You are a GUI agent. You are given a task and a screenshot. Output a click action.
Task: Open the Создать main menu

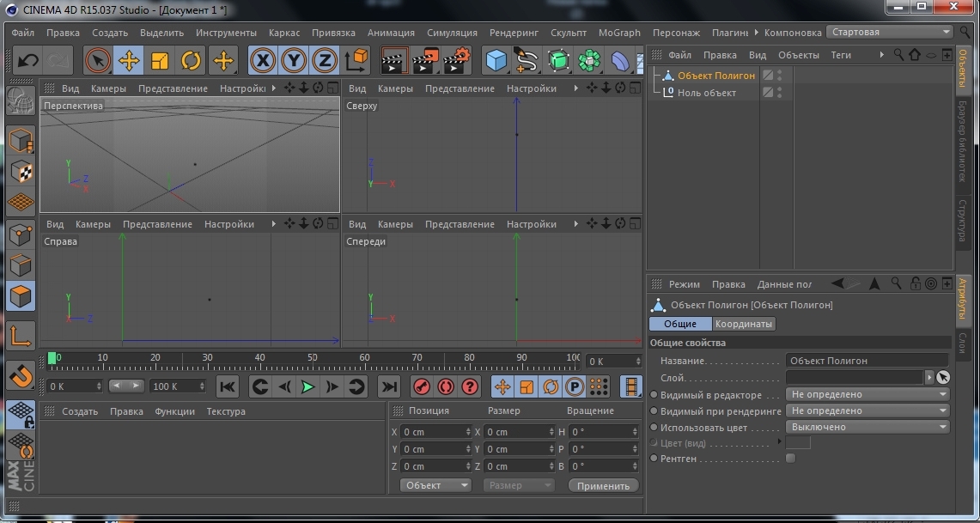(x=110, y=33)
